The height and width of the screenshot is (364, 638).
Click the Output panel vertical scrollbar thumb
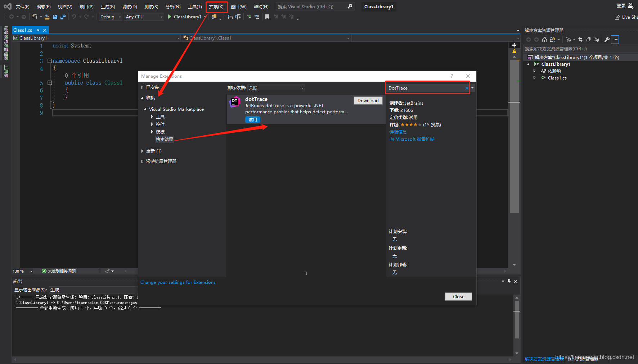(x=517, y=320)
